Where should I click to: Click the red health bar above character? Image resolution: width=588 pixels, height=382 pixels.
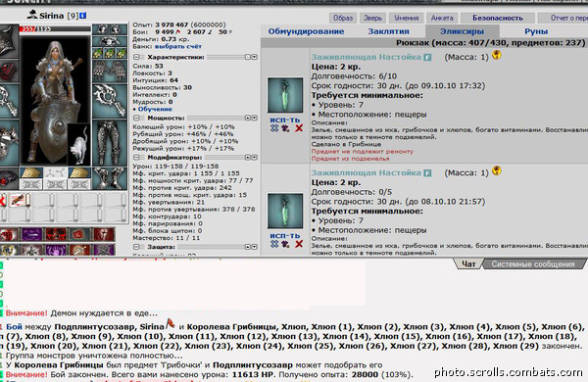tap(55, 28)
